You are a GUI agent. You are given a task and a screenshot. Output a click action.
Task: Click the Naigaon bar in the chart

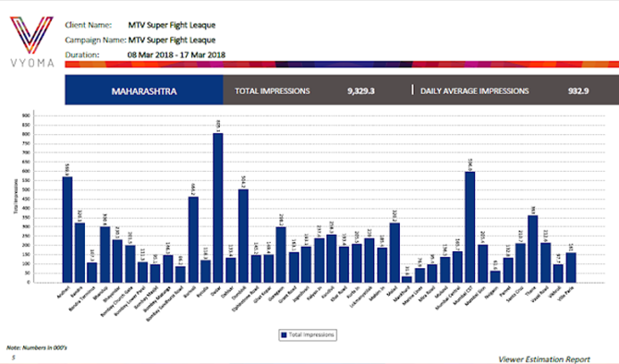click(495, 276)
